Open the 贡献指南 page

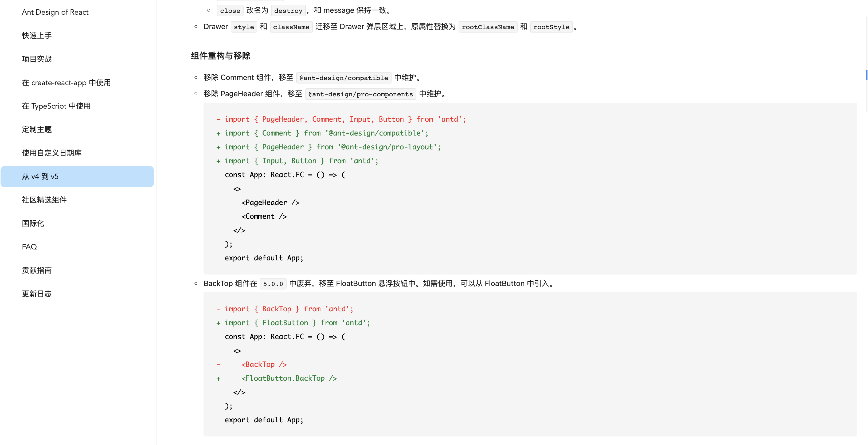click(x=37, y=270)
